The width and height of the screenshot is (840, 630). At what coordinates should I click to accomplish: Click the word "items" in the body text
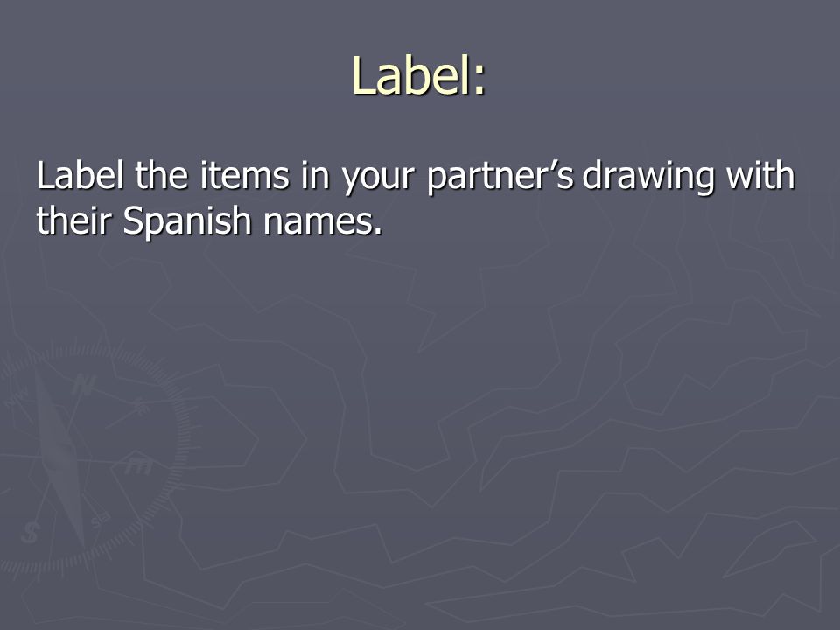[x=245, y=175]
